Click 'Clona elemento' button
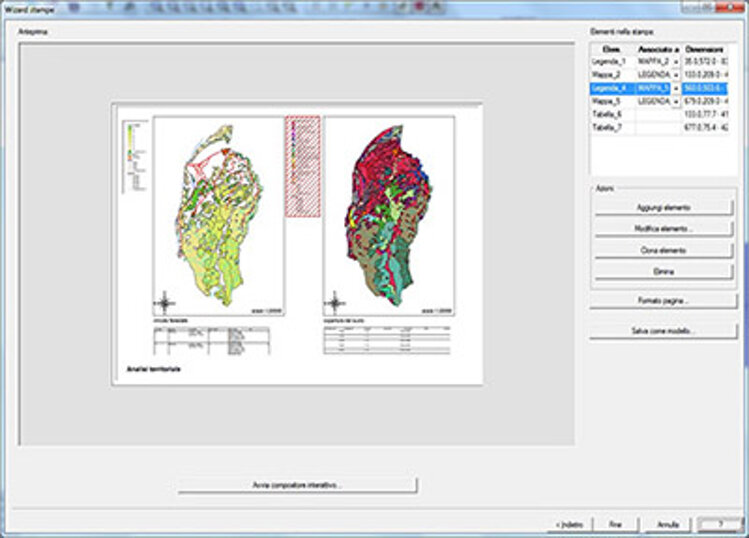 (x=663, y=250)
